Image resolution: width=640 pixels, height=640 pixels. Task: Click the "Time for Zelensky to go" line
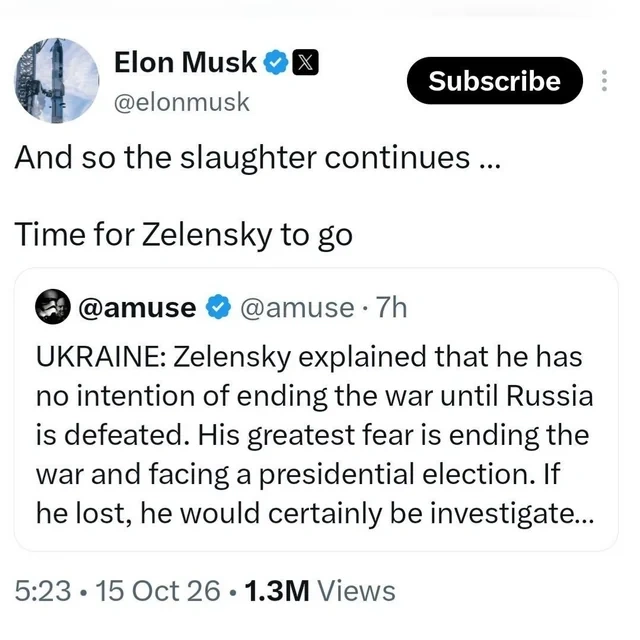(x=183, y=236)
